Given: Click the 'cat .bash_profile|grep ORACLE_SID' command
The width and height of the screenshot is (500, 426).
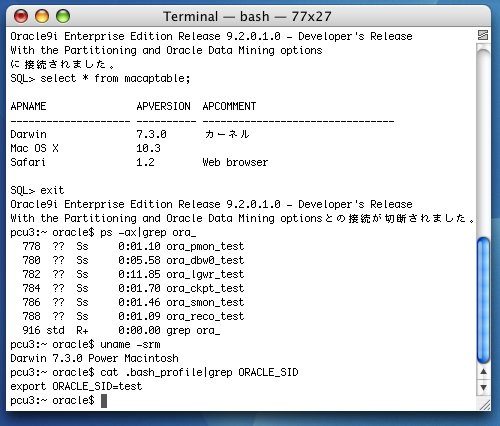Looking at the screenshot, I should coord(199,372).
